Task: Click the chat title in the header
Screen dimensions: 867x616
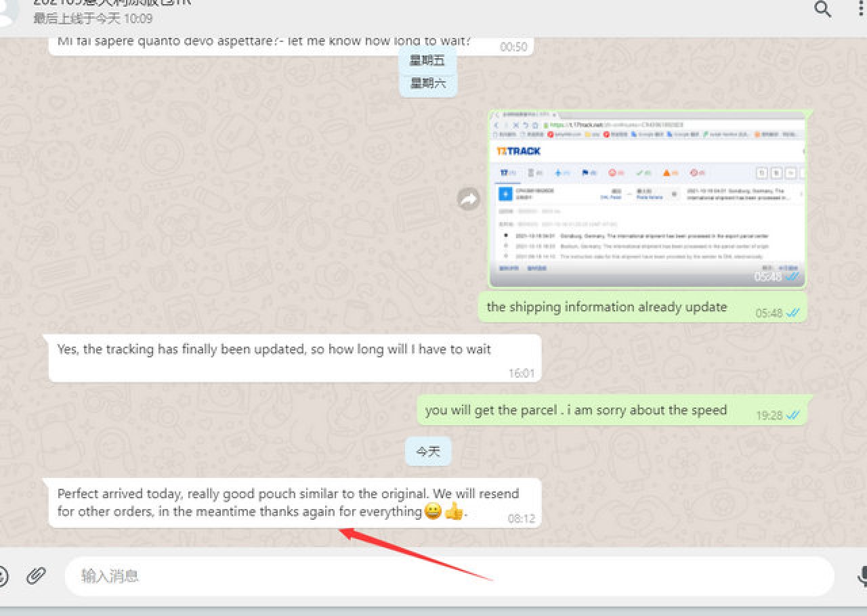Action: 112,2
